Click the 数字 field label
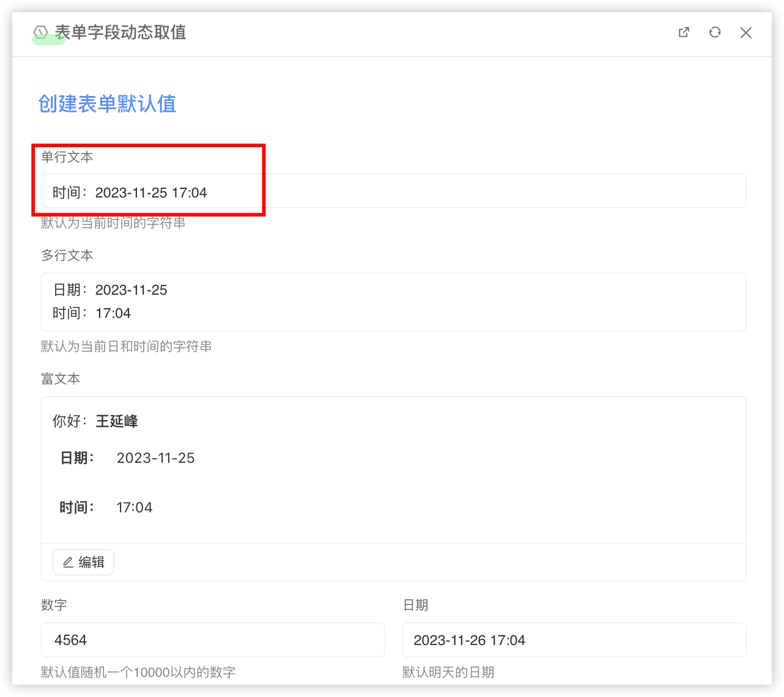 54,605
